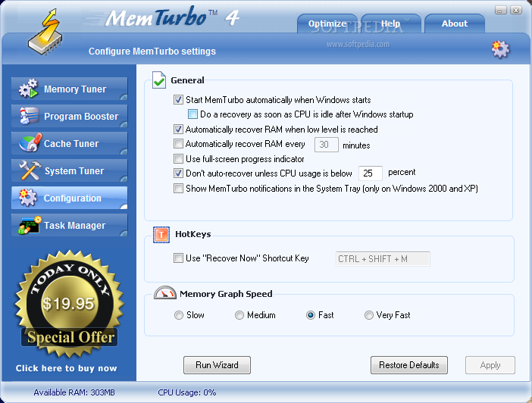Click Available RAM: 303MB status text
This screenshot has height=403, width=532.
(x=74, y=392)
